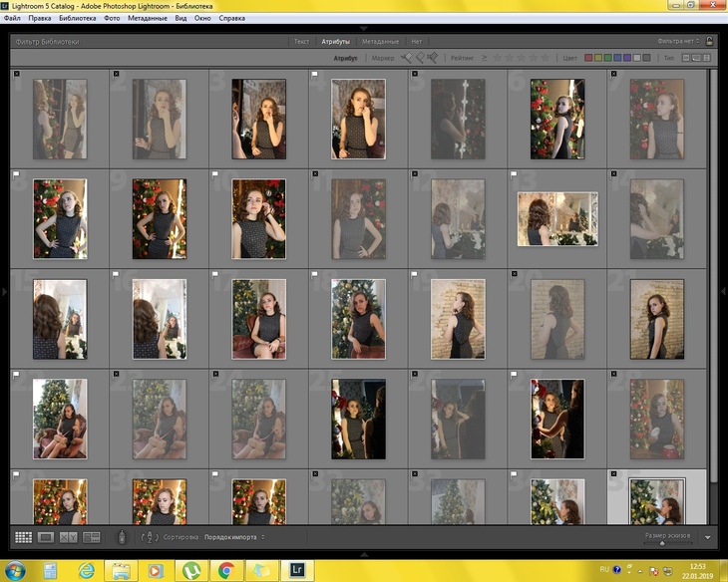
Task: Reverse sort direction with the A-Z icon
Action: pos(150,537)
